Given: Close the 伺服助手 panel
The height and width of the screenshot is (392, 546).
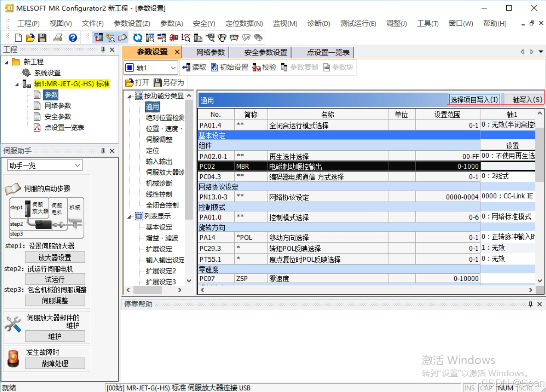Looking at the screenshot, I should click(x=112, y=151).
